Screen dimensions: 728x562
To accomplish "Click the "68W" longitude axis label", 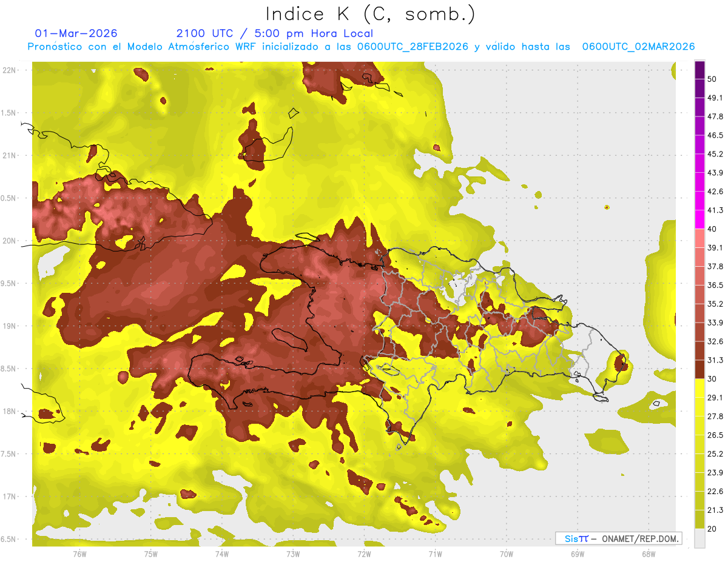I will pos(649,554).
